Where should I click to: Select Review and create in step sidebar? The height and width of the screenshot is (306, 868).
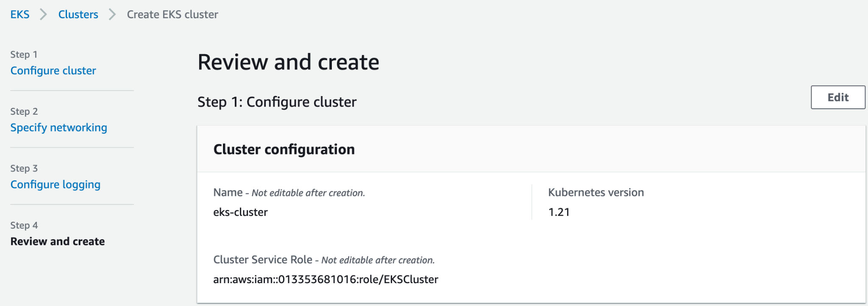coord(57,241)
